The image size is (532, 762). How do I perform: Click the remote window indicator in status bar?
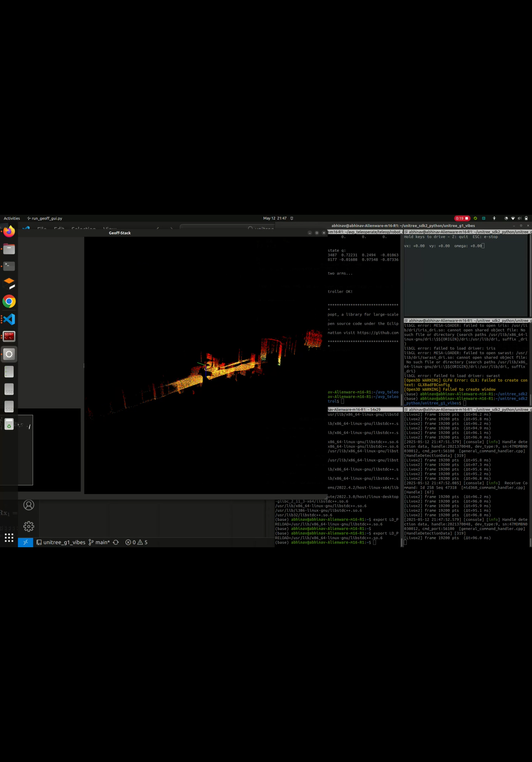pyautogui.click(x=25, y=542)
